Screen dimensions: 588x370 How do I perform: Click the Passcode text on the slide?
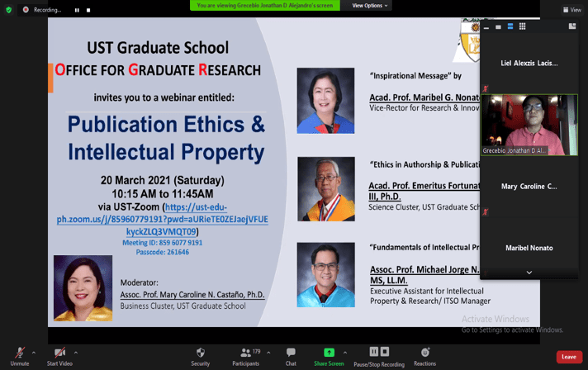point(163,252)
